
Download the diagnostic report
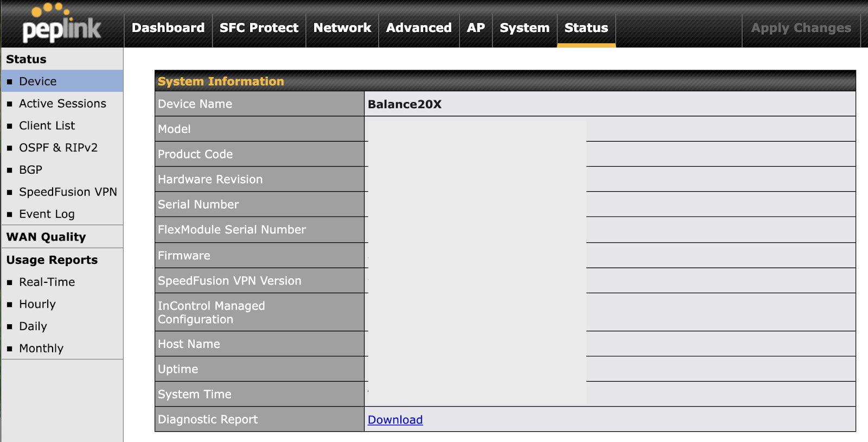pos(395,420)
